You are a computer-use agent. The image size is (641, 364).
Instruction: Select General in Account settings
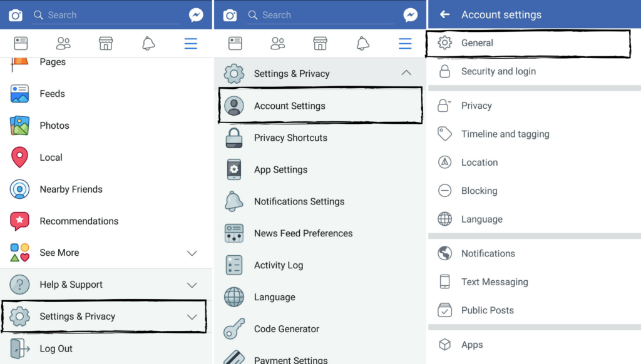pos(528,43)
